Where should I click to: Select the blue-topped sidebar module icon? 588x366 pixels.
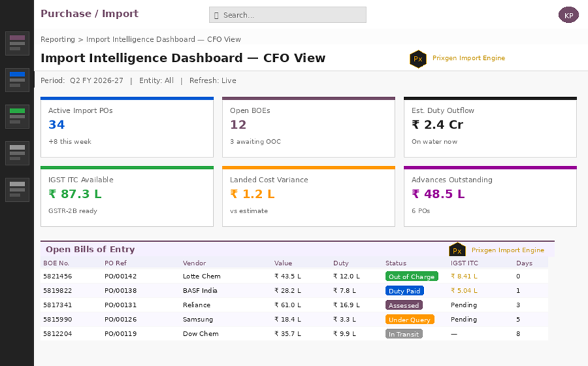pyautogui.click(x=17, y=80)
